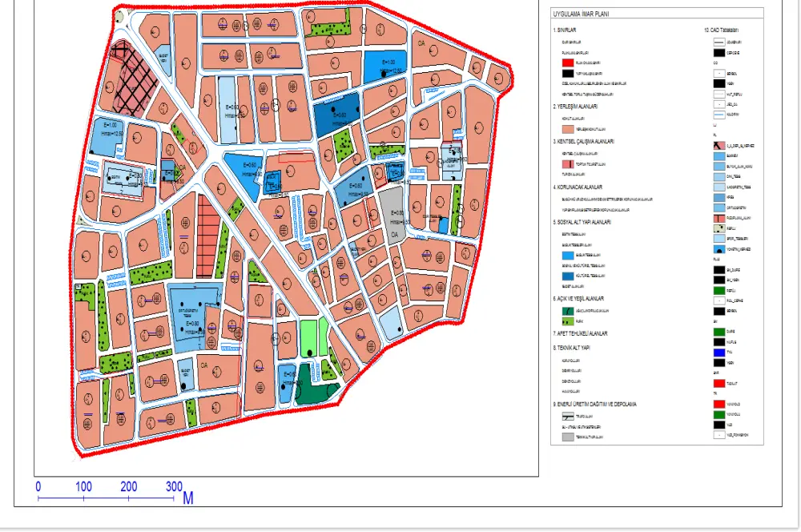Select the '2. YERLEŞİM ALANLARI' legend heading
The width and height of the screenshot is (801, 532).
pyautogui.click(x=575, y=107)
